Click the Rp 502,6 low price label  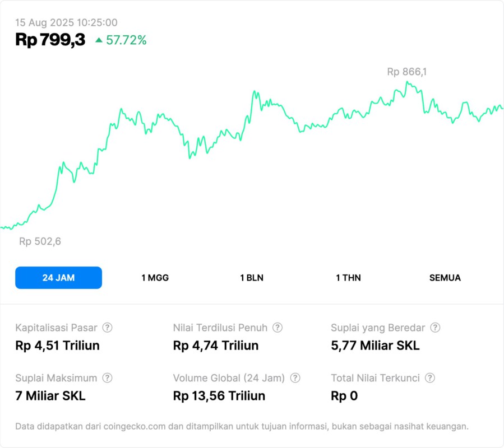click(40, 241)
